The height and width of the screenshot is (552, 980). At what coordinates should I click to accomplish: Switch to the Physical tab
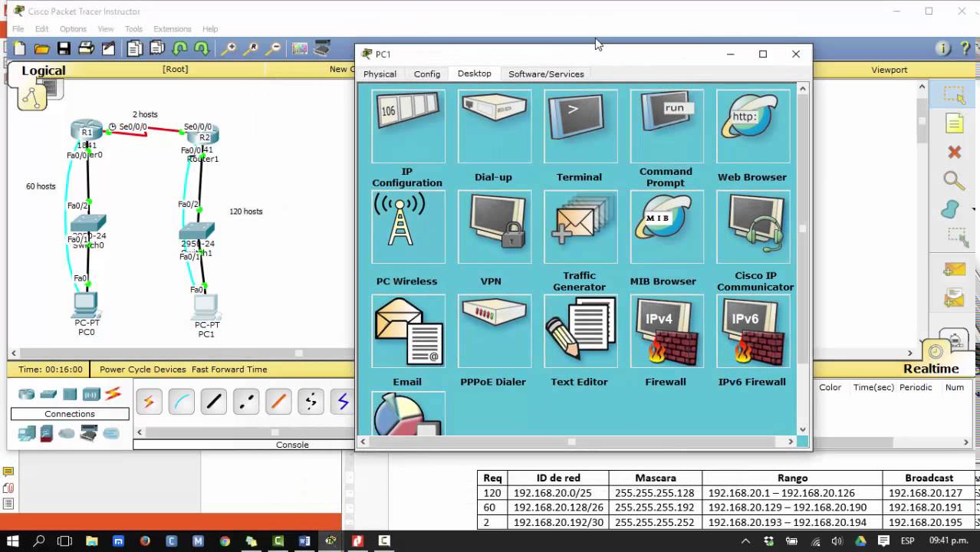380,74
